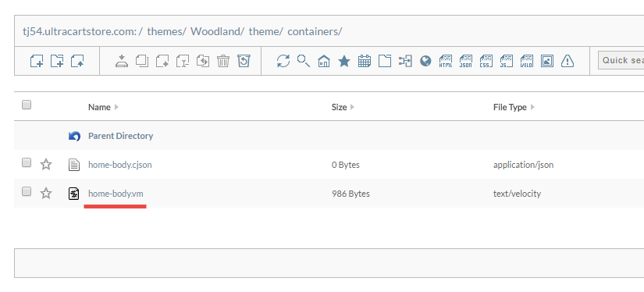Click the rename file icon

183,61
